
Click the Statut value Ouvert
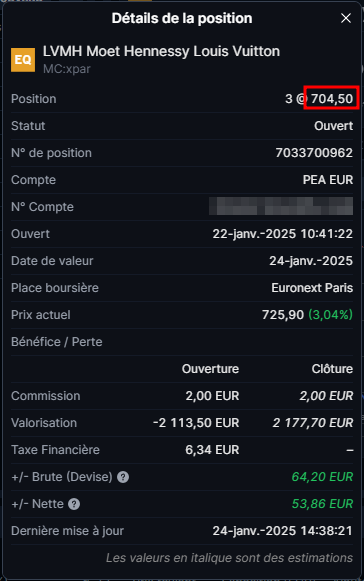(x=334, y=126)
